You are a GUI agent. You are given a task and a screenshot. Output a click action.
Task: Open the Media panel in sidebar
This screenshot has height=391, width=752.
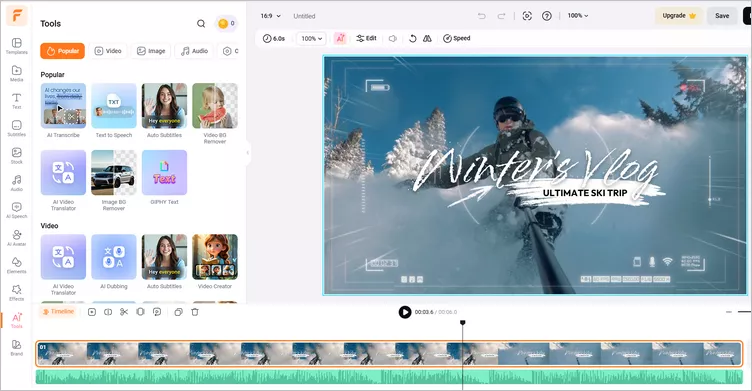[x=17, y=73]
